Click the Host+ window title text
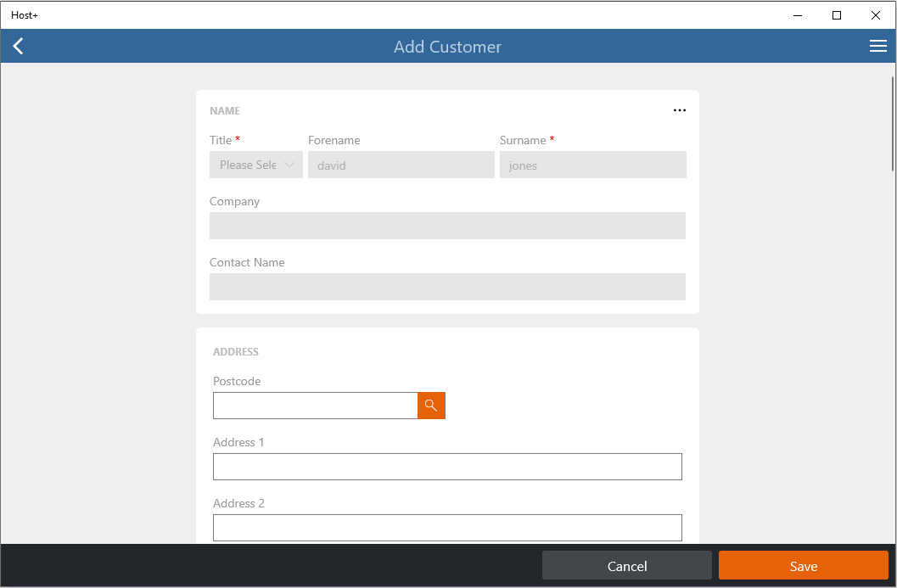 (25, 15)
